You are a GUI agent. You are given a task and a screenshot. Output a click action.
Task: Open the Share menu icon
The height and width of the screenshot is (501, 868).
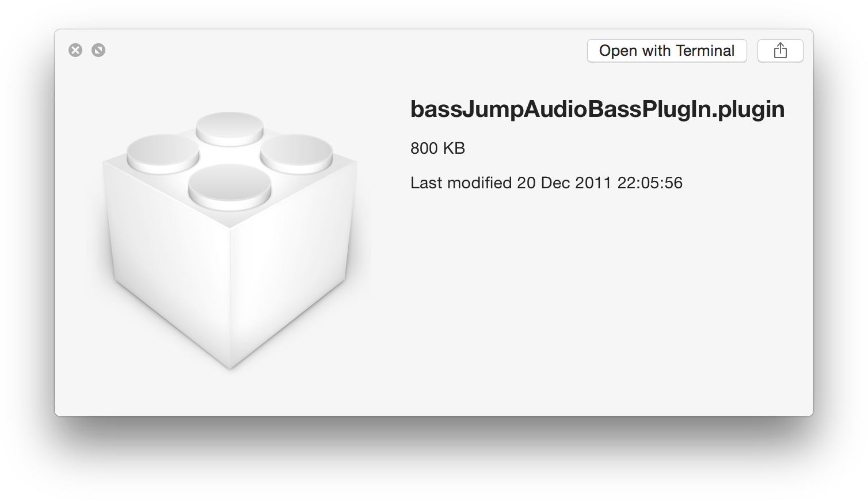[x=780, y=51]
